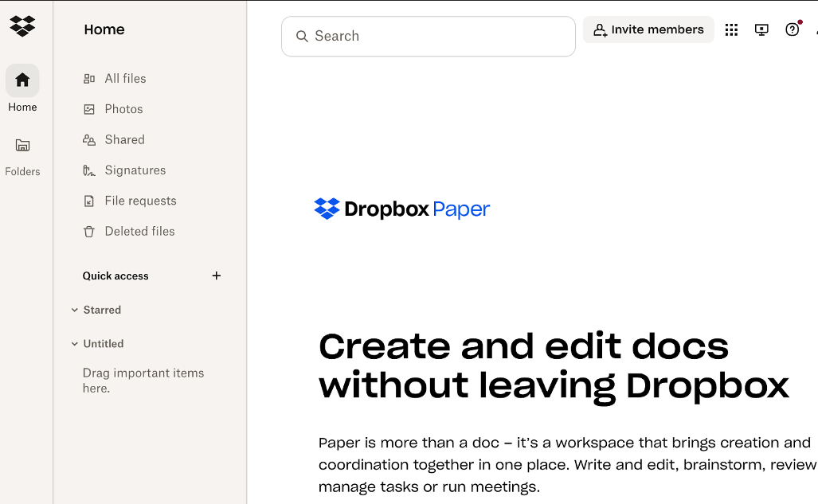Add a Quick access item with plus icon
The image size is (818, 504).
(x=217, y=275)
